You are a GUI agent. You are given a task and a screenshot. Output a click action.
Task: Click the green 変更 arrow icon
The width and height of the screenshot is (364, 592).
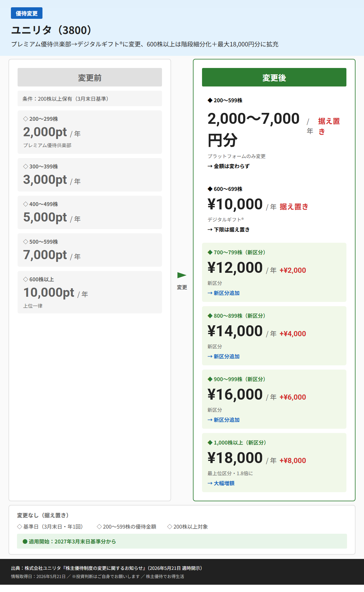click(182, 275)
